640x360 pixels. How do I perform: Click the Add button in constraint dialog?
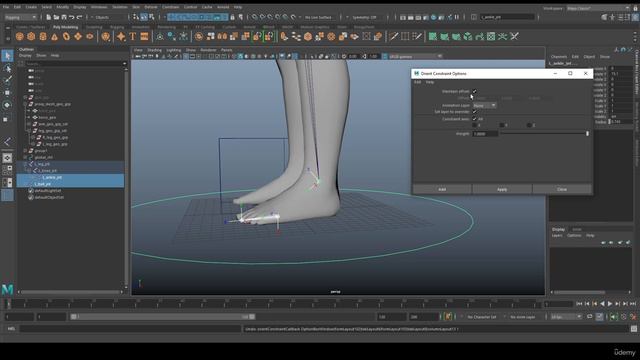(442, 189)
